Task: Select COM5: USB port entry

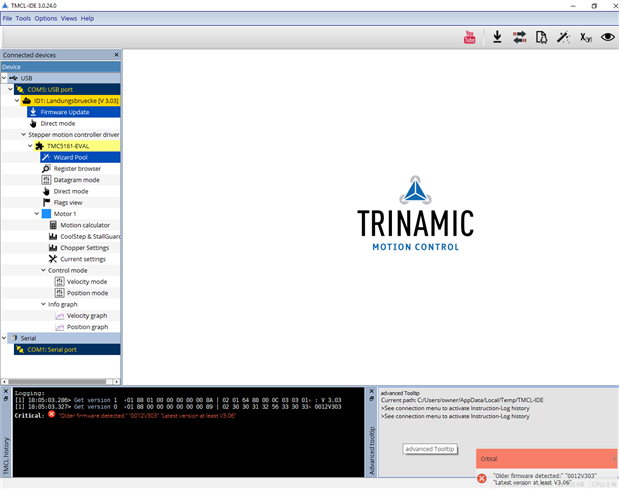Action: (x=67, y=90)
